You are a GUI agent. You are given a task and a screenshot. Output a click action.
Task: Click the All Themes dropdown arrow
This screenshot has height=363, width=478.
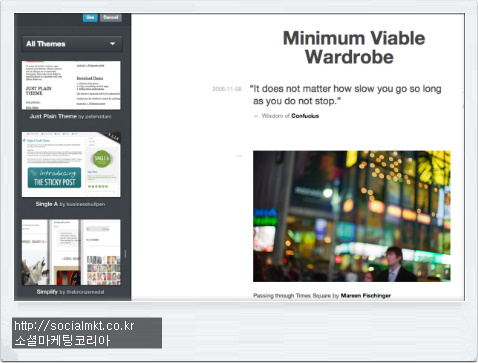112,44
